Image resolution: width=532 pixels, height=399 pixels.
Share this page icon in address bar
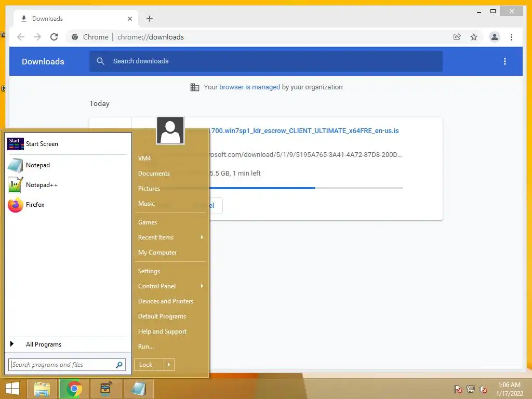point(457,37)
